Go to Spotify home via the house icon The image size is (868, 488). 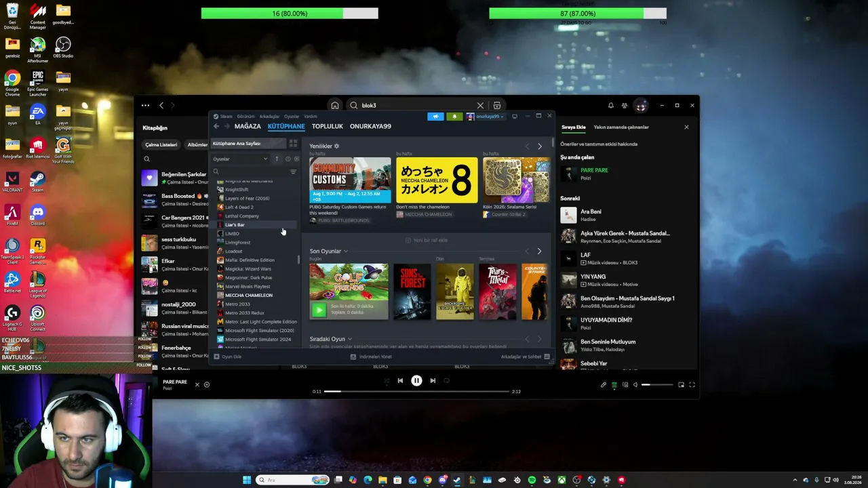point(335,106)
